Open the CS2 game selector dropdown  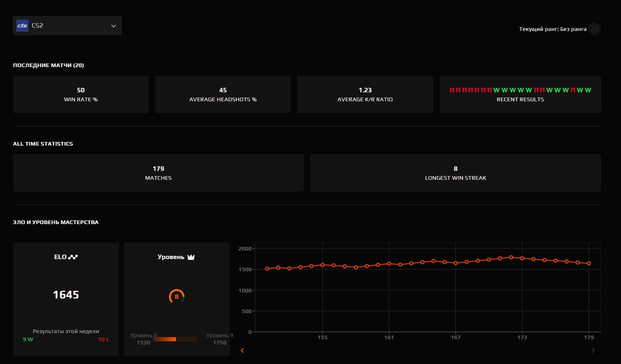point(67,26)
